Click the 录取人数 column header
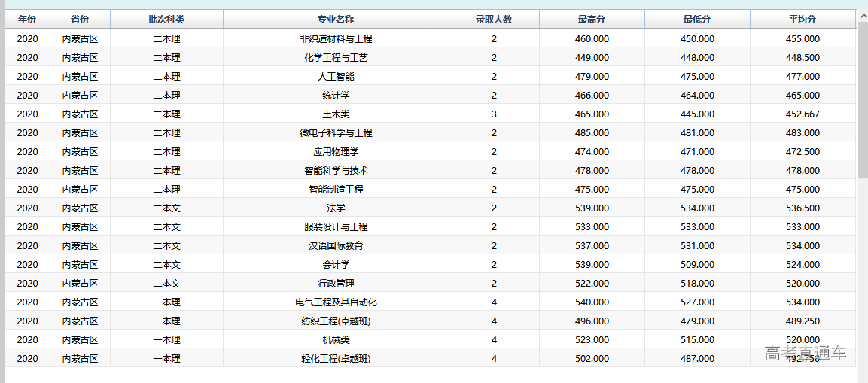This screenshot has width=868, height=383. (494, 20)
